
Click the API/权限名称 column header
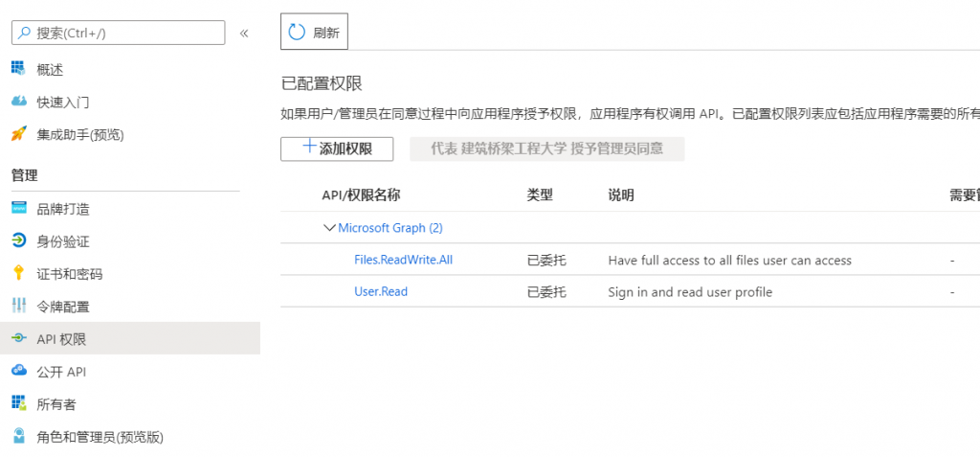[361, 195]
